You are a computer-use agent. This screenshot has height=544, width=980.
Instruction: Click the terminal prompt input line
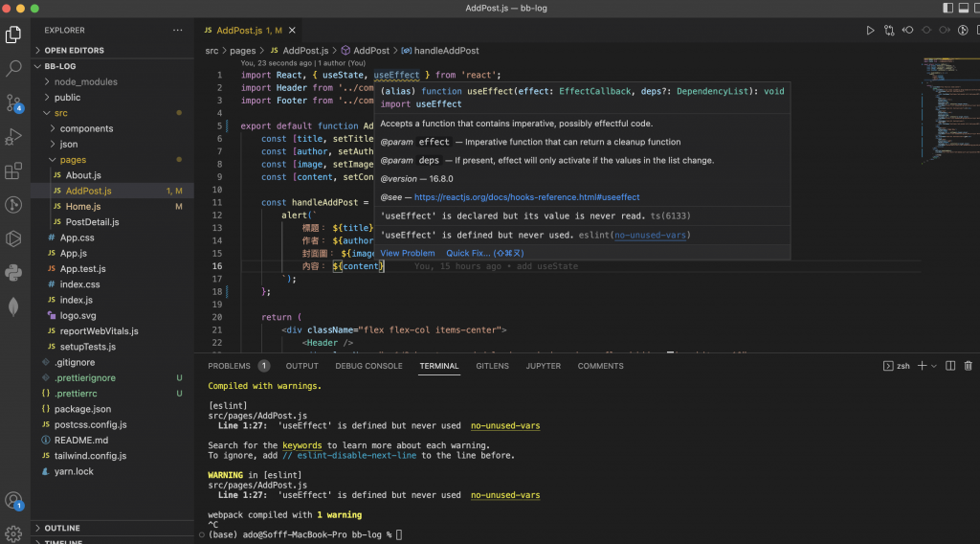[400, 534]
